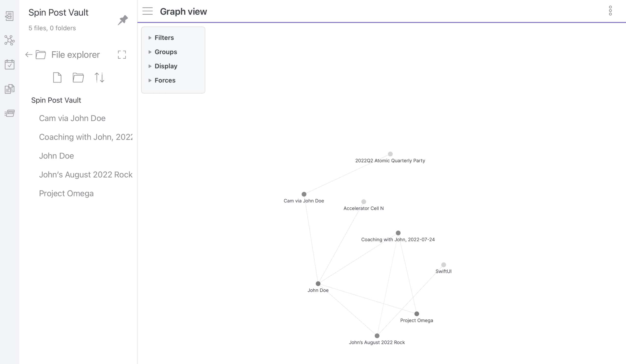Click the bottom stacked cards ribbon icon

pos(10,113)
